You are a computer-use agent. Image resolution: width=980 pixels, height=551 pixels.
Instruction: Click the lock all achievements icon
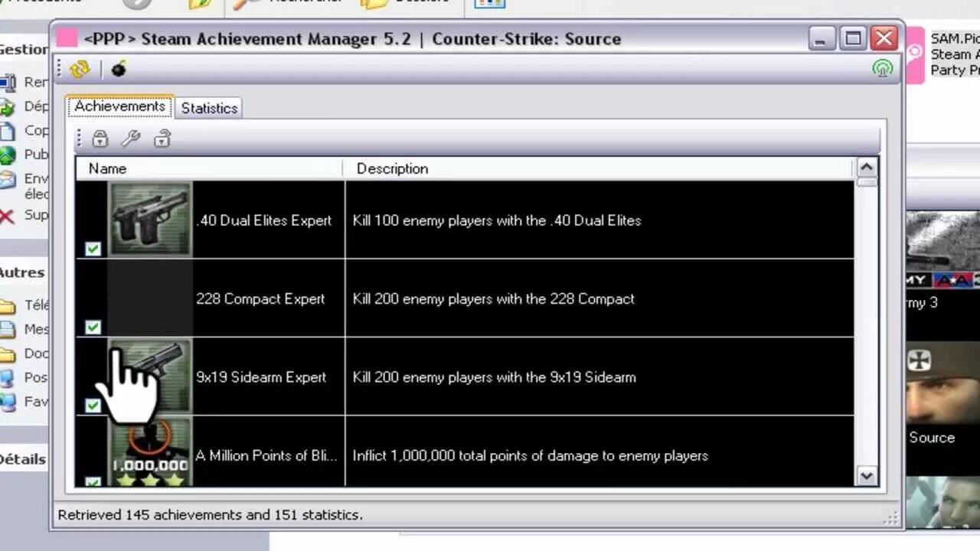click(100, 139)
